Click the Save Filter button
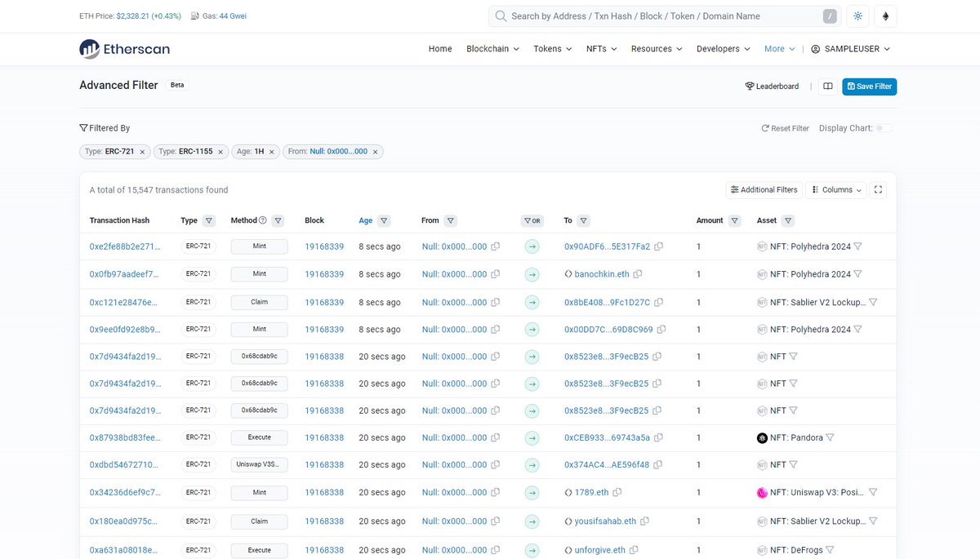The width and height of the screenshot is (980, 559). (x=869, y=86)
